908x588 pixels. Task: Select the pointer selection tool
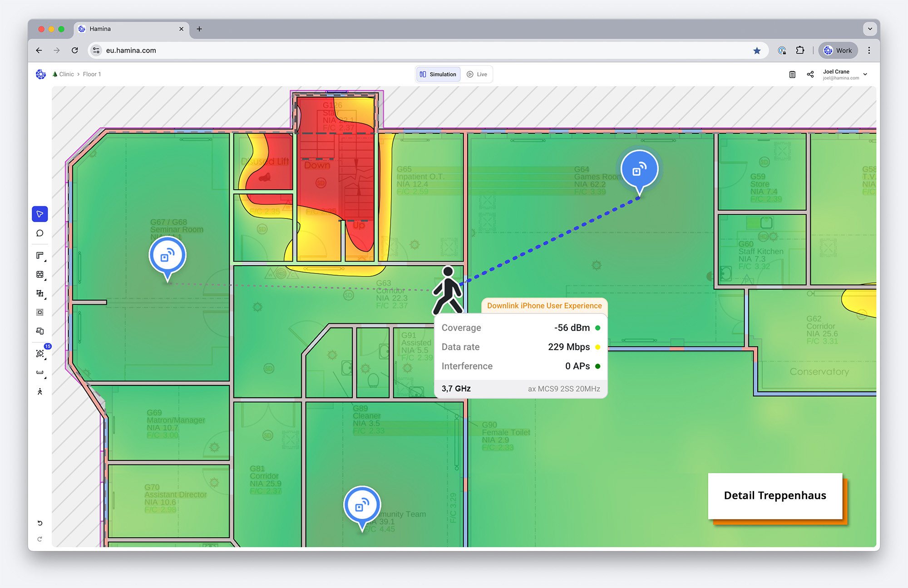(40, 214)
